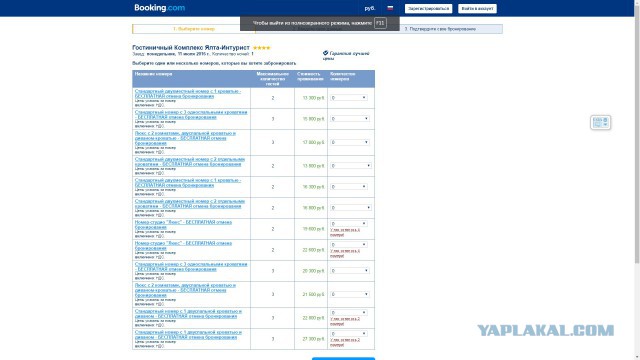Click the price 20 300 руб.
The image size is (640, 360).
pos(313,271)
